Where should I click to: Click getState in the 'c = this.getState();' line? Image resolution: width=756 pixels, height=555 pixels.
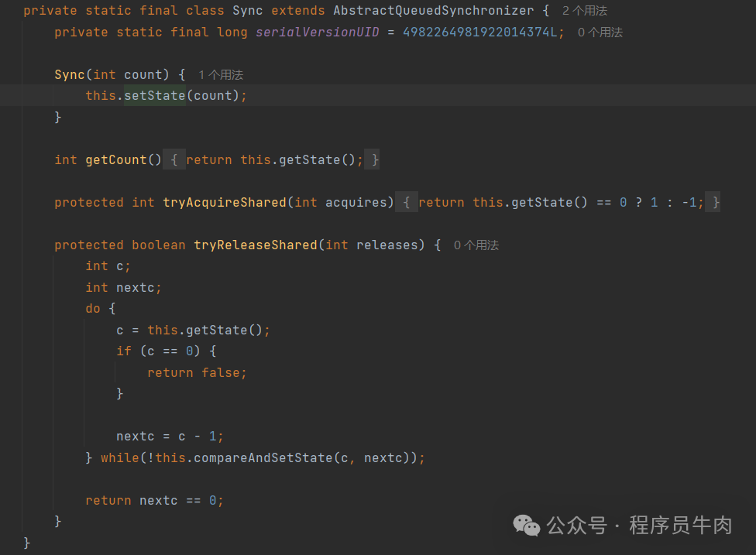216,330
